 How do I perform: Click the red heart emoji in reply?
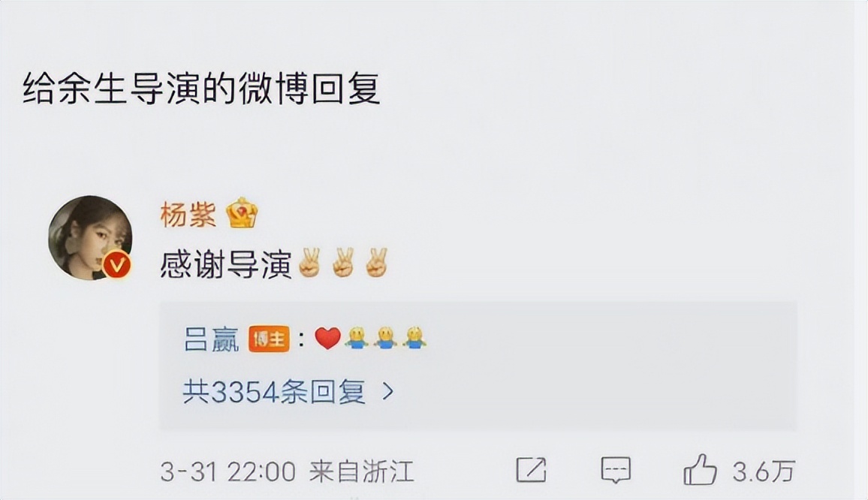(x=327, y=339)
